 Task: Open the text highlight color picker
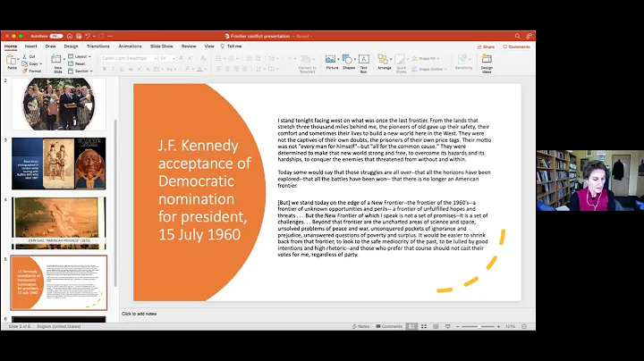click(x=187, y=69)
